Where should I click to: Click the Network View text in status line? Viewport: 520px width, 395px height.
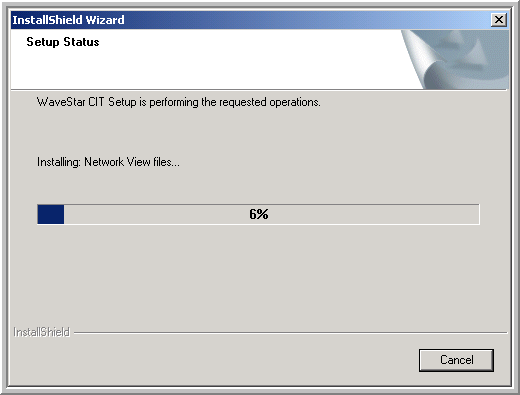point(117,162)
